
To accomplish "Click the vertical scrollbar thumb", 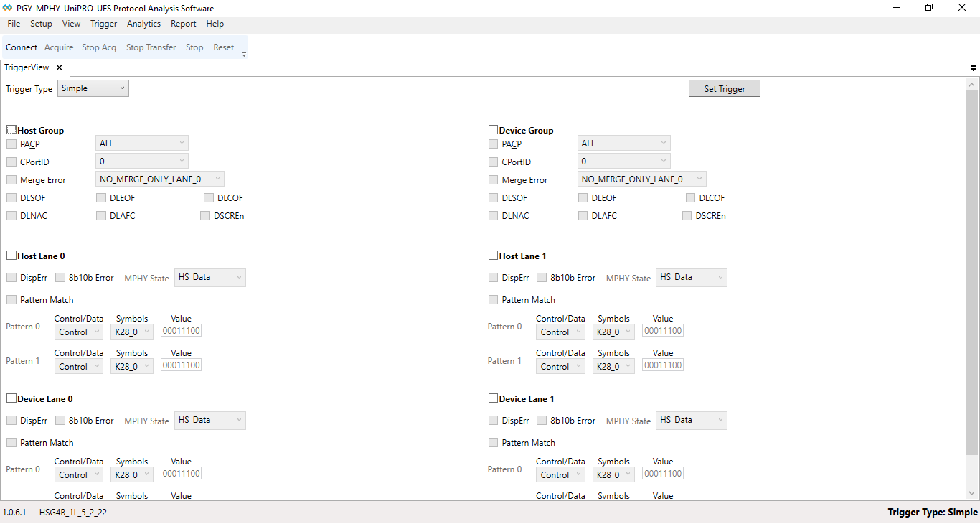I will click(x=972, y=273).
